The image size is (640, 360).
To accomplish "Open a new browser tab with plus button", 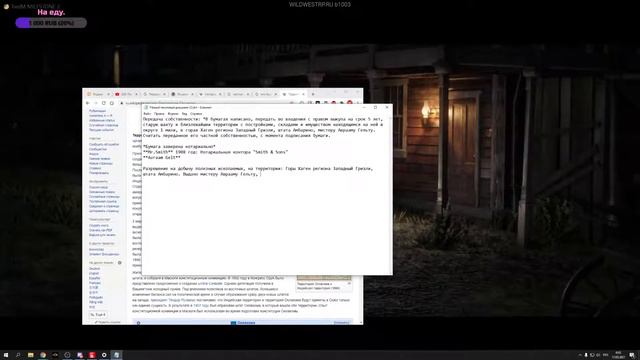I will coord(313,94).
